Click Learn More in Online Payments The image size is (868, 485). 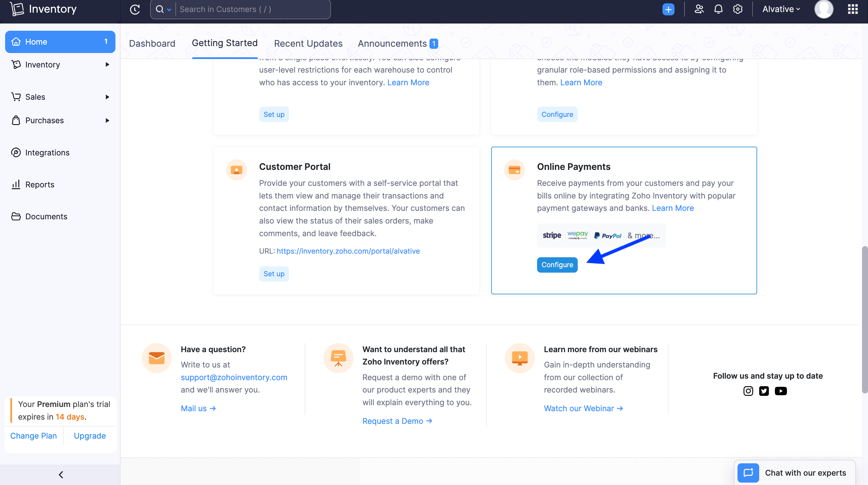coord(673,208)
